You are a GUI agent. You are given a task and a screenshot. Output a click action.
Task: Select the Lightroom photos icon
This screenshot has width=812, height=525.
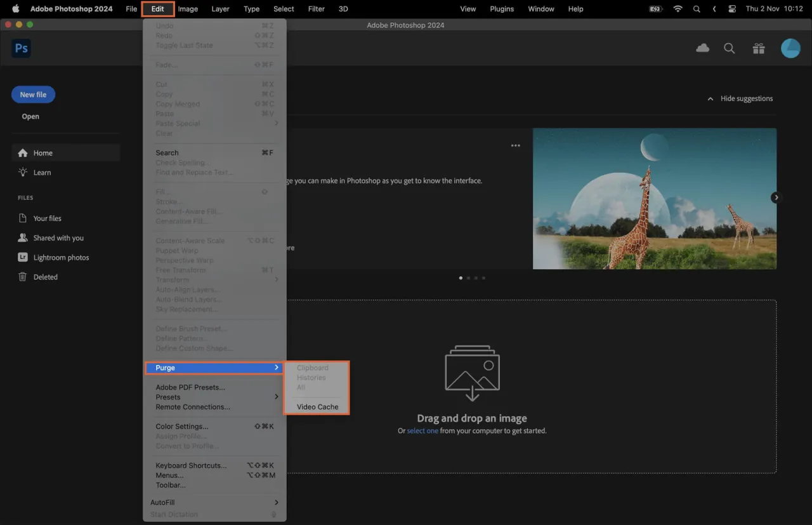click(22, 257)
